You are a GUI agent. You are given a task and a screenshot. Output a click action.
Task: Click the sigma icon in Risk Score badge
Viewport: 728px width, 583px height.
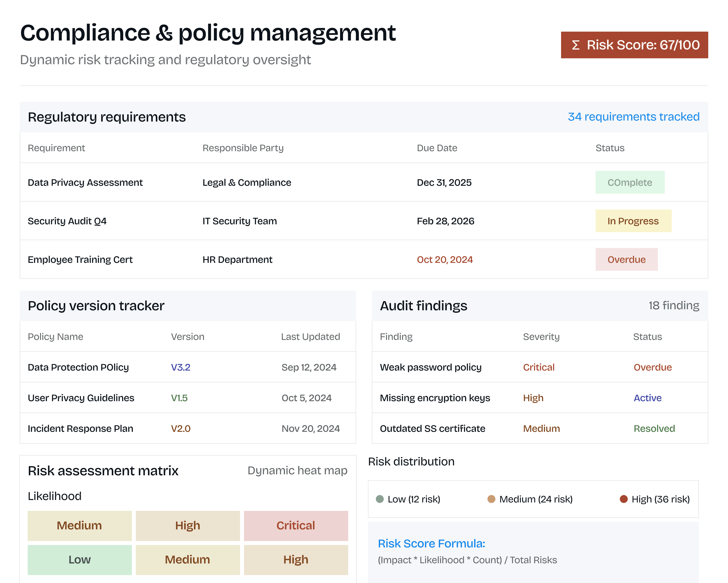click(576, 45)
